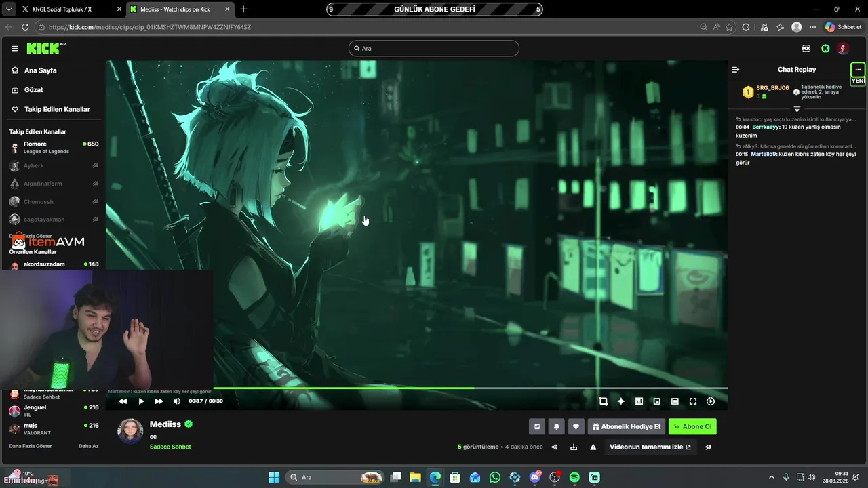The image size is (868, 488).
Task: Seek on the clip progress bar
Action: point(416,388)
